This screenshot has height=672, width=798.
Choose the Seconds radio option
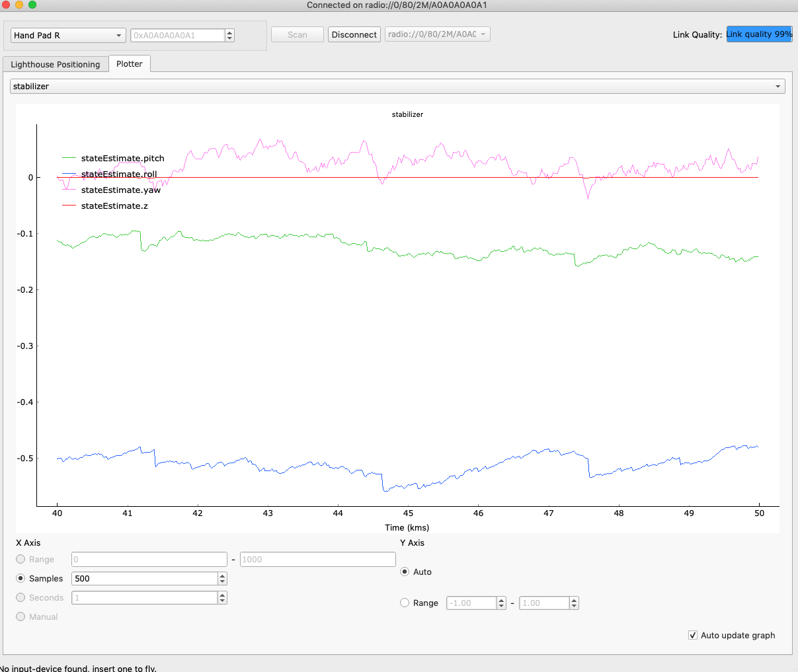[20, 597]
